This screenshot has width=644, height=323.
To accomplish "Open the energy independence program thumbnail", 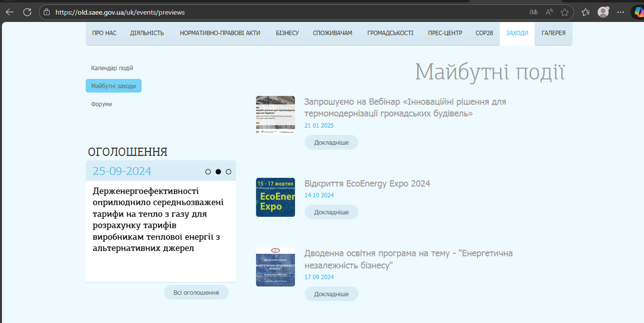I will pyautogui.click(x=275, y=267).
